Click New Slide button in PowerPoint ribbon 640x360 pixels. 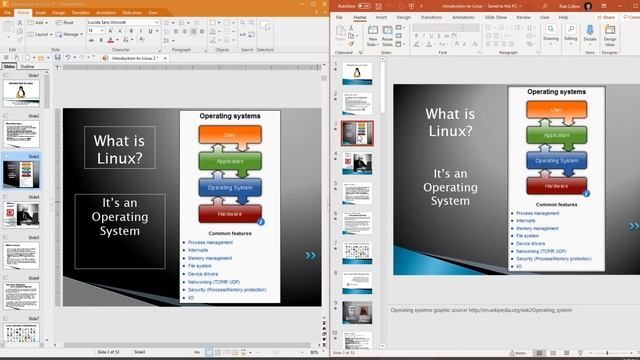click(373, 36)
